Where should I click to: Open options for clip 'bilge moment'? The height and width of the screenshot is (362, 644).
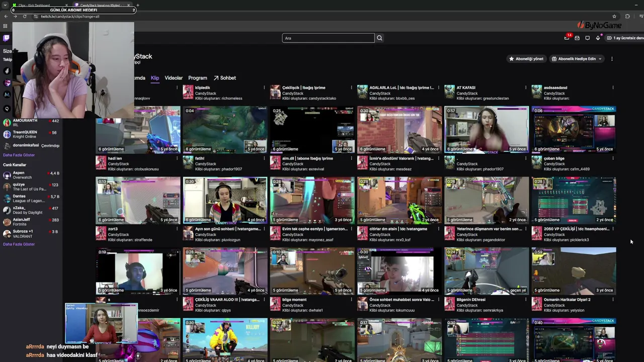[351, 300]
